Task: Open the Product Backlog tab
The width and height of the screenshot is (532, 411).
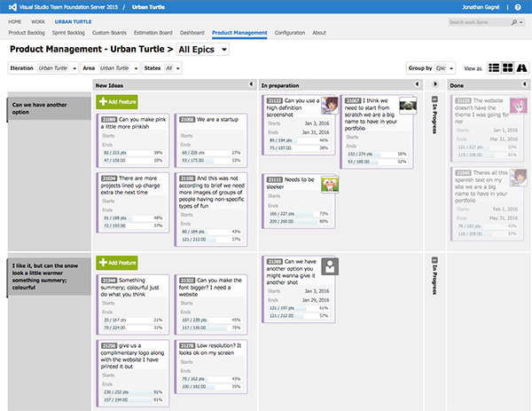Action: coord(27,33)
